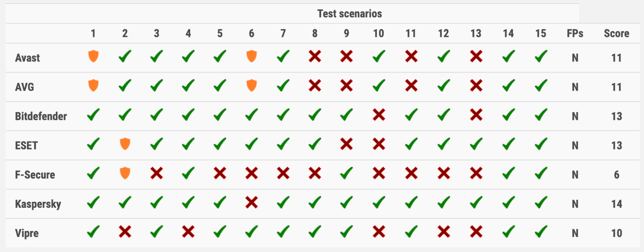Click the FPs column header

(575, 33)
